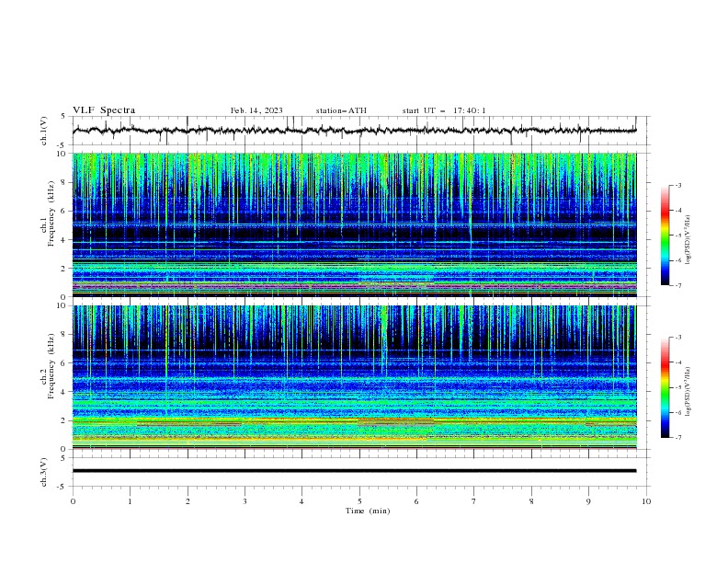The width and height of the screenshot is (728, 563).
Task: Click the ch.1 colorbar log(PSD) label
Action: (688, 240)
